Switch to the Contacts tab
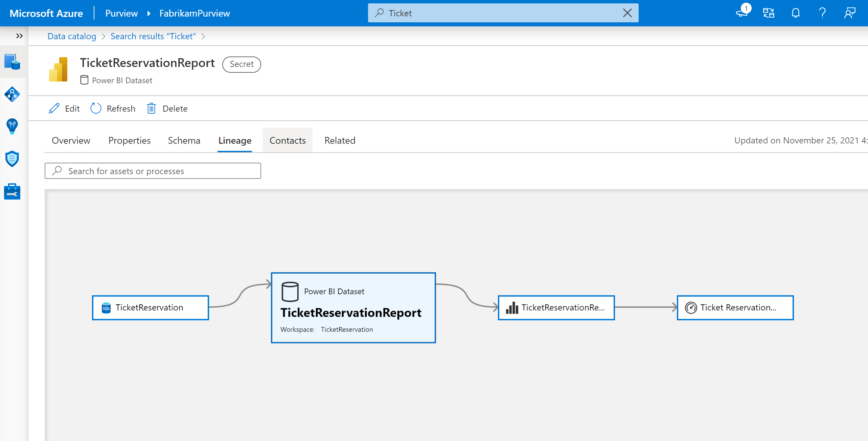Image resolution: width=868 pixels, height=441 pixels. coord(288,140)
